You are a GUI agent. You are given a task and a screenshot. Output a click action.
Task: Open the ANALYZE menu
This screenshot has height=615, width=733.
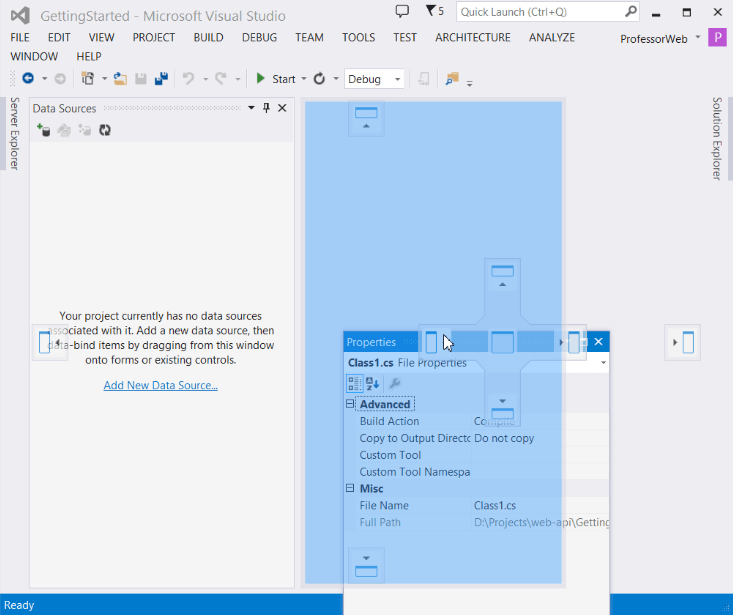tap(552, 37)
